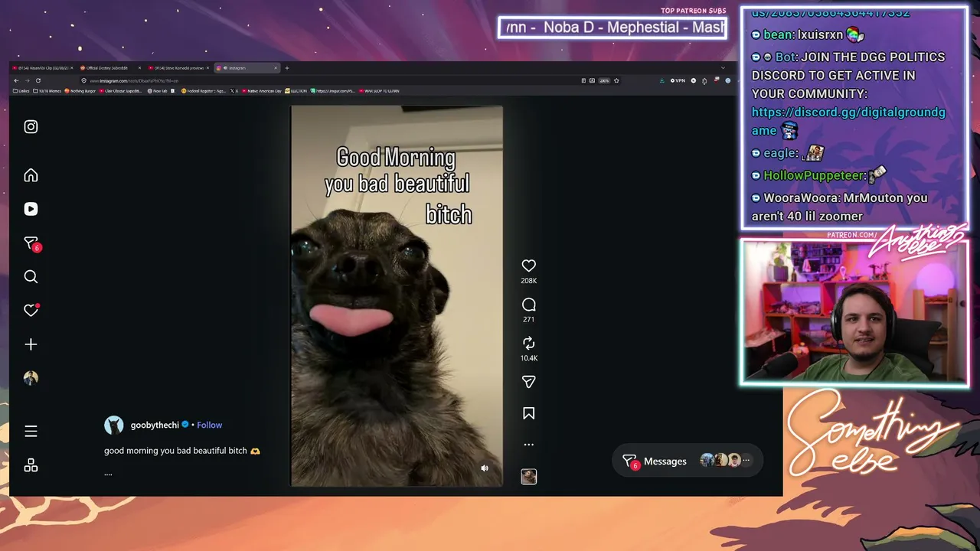Toggle the browser VPN button
Screen dimensions: 980x551
tap(678, 80)
